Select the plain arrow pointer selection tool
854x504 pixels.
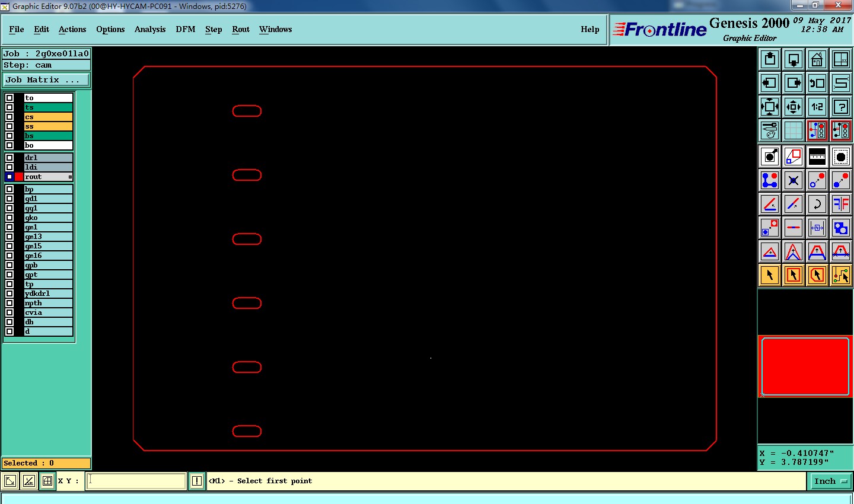[x=770, y=275]
